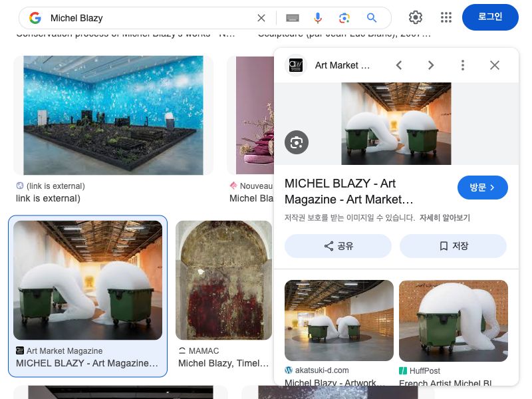This screenshot has height=399, width=532.
Task: Click 'MICHEL BLAZY - Art Magazine…' caption under thumbnail
Action: [x=87, y=363]
